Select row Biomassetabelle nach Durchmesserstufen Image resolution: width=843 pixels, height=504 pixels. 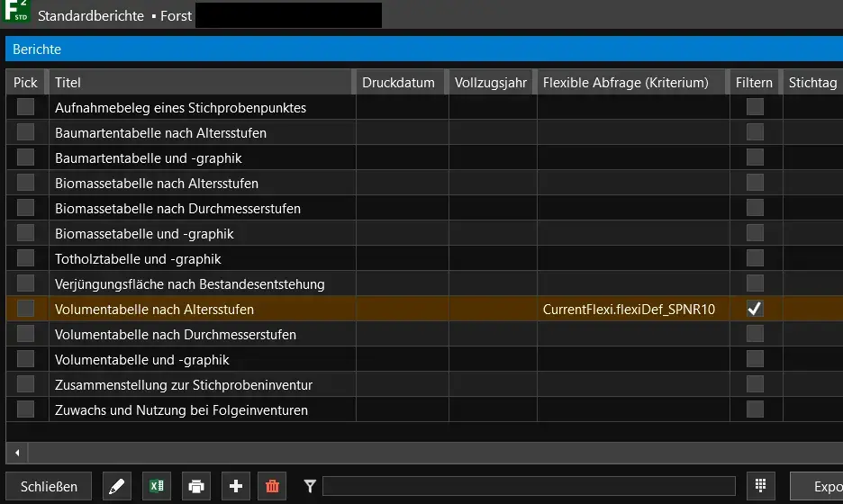(x=177, y=208)
